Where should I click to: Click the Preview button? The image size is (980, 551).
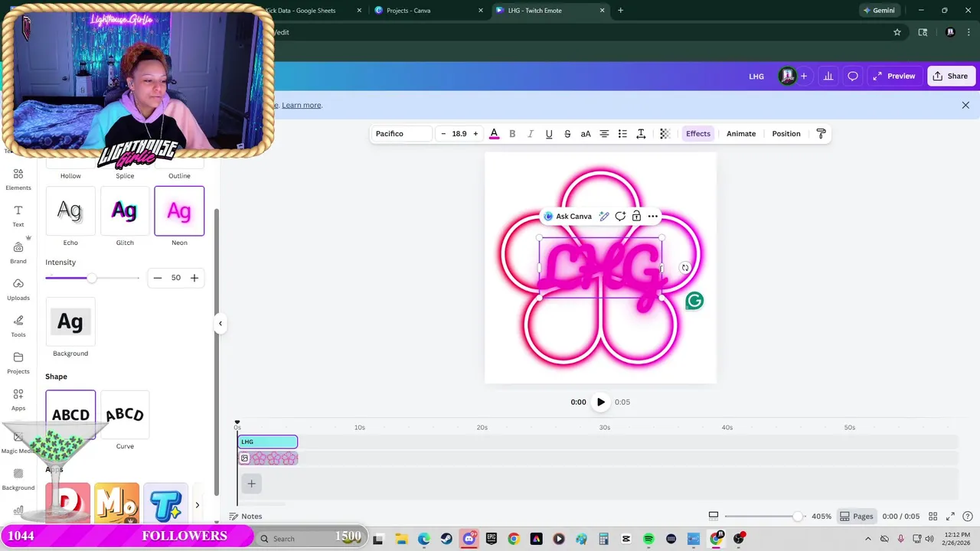(893, 77)
